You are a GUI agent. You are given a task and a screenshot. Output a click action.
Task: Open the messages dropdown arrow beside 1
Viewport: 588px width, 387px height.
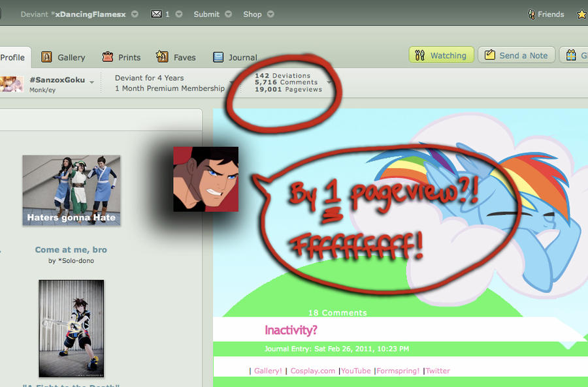[179, 14]
